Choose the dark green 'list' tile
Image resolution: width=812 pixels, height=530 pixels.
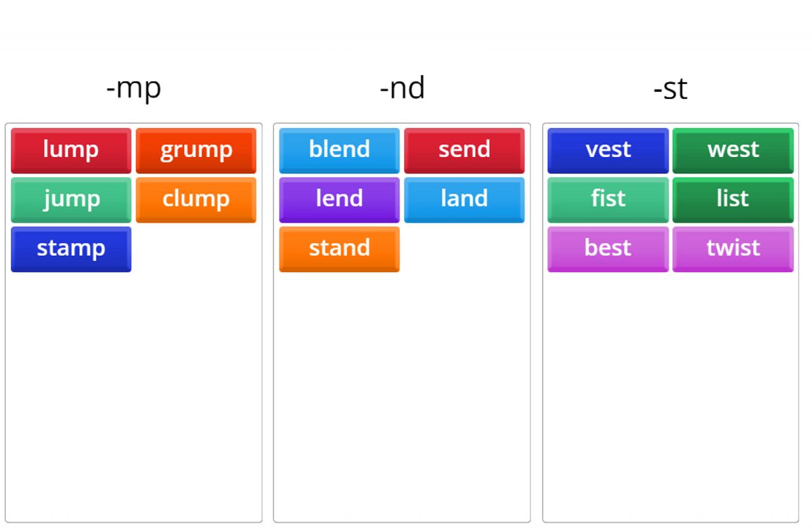tap(733, 200)
